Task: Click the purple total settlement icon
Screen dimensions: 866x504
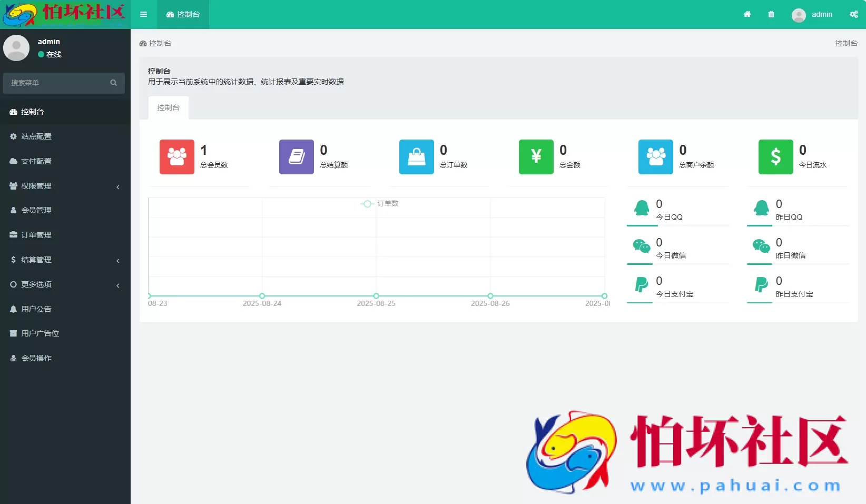Action: click(x=296, y=156)
